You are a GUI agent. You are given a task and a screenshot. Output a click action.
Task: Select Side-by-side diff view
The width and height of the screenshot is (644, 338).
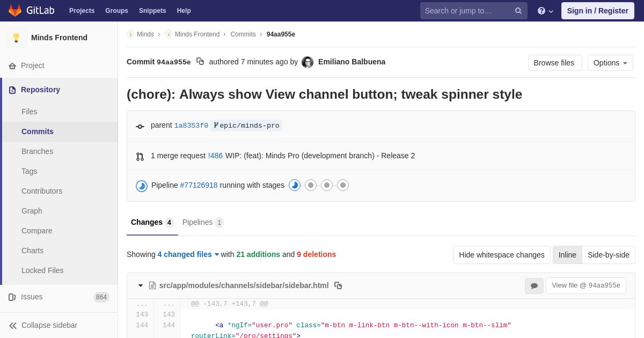point(609,255)
